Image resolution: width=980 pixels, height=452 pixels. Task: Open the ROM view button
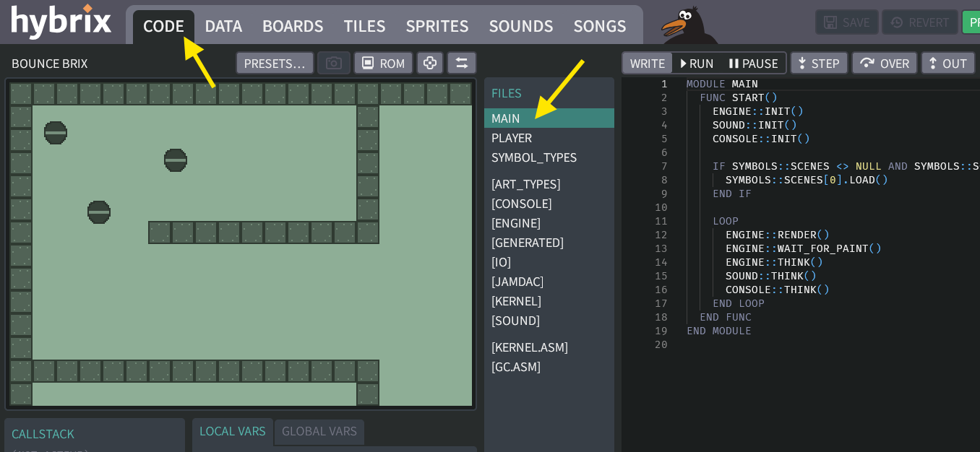click(383, 63)
